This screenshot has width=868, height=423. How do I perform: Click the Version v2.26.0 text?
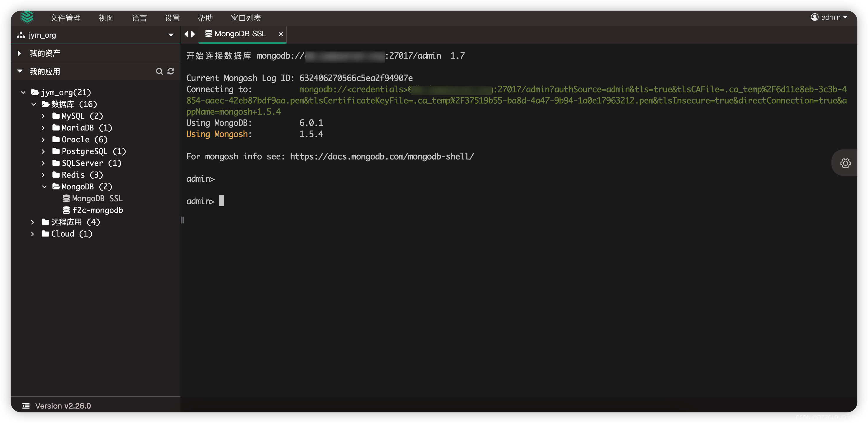coord(63,406)
